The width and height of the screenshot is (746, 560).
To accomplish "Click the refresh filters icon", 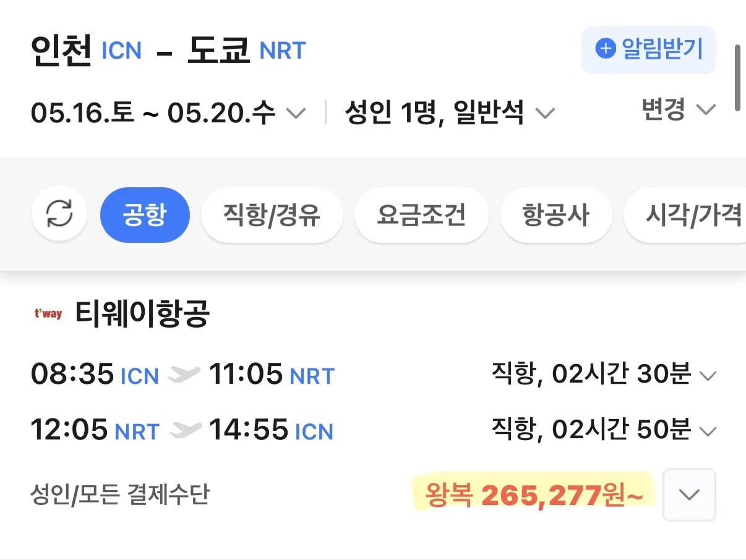I will 59,214.
